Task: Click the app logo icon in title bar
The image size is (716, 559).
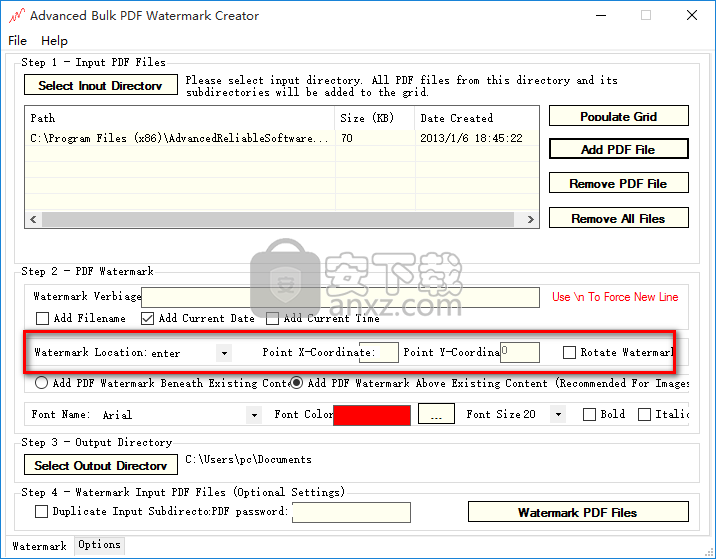Action: (16, 15)
